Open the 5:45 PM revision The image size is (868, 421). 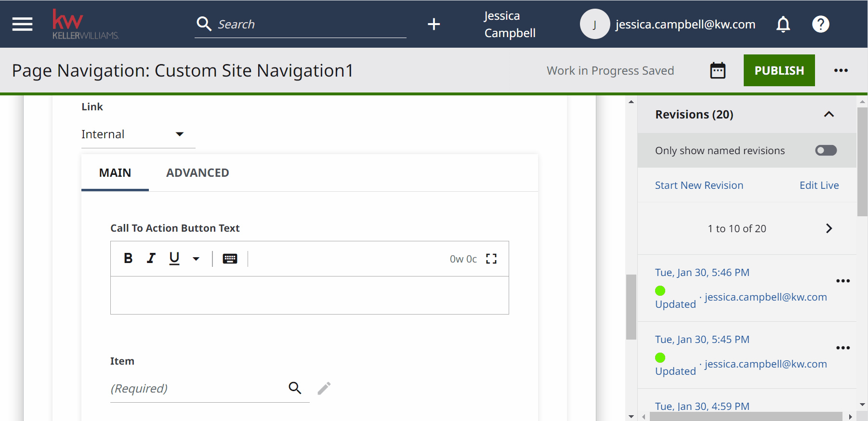(x=702, y=340)
